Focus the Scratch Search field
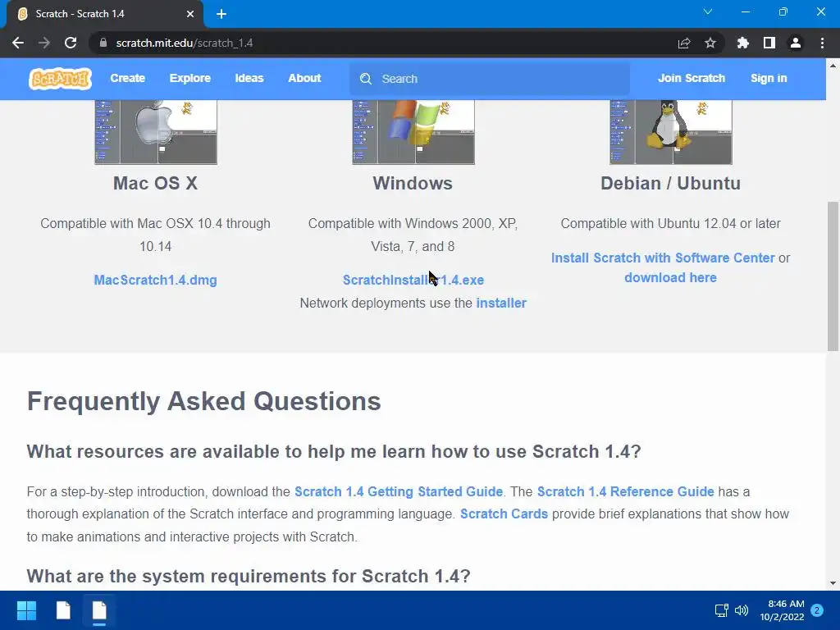The image size is (840, 630). pyautogui.click(x=490, y=79)
